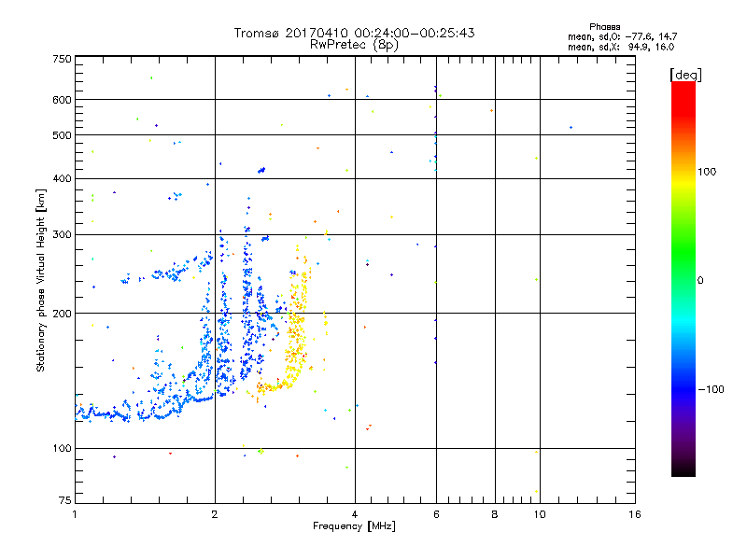Click the x-axis tick label '2'
This screenshot has width=747, height=560.
point(215,514)
